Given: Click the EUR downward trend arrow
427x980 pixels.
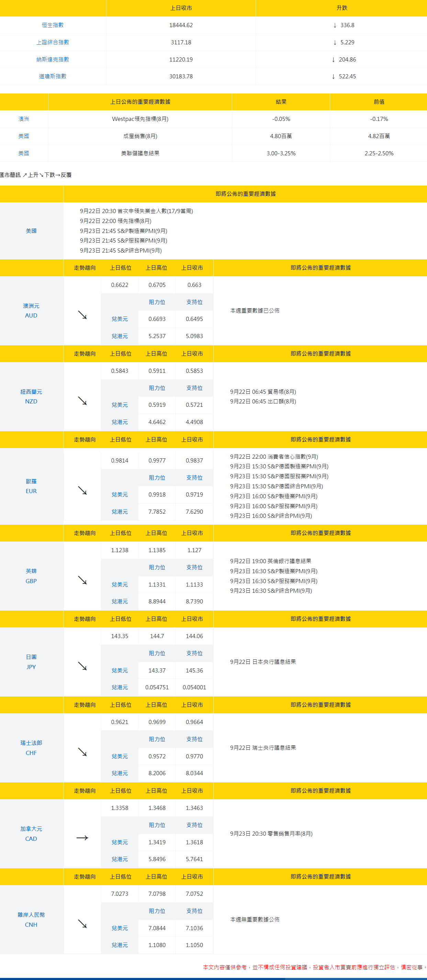Looking at the screenshot, I should pos(82,490).
